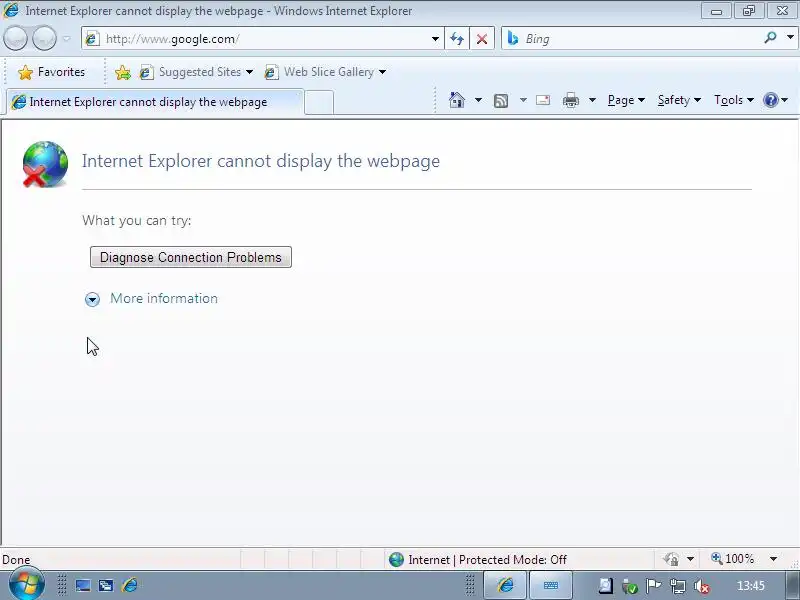Expand the feeds dropdown arrow
800x600 pixels.
click(x=523, y=100)
